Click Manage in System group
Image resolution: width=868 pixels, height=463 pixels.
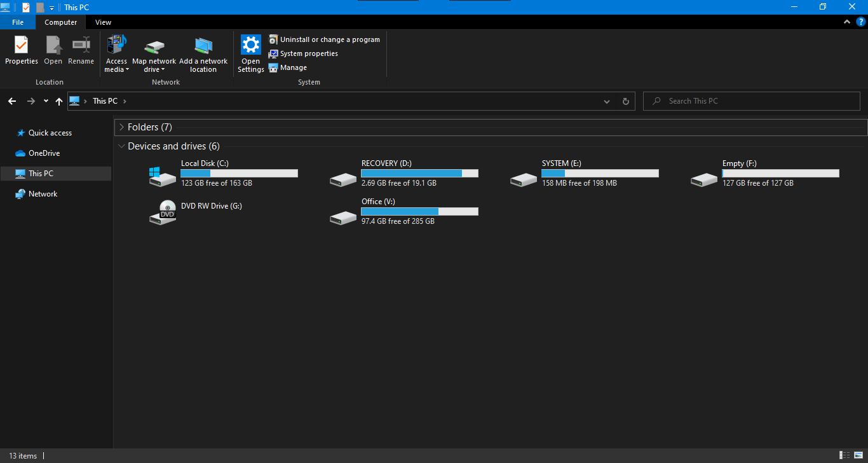(288, 67)
